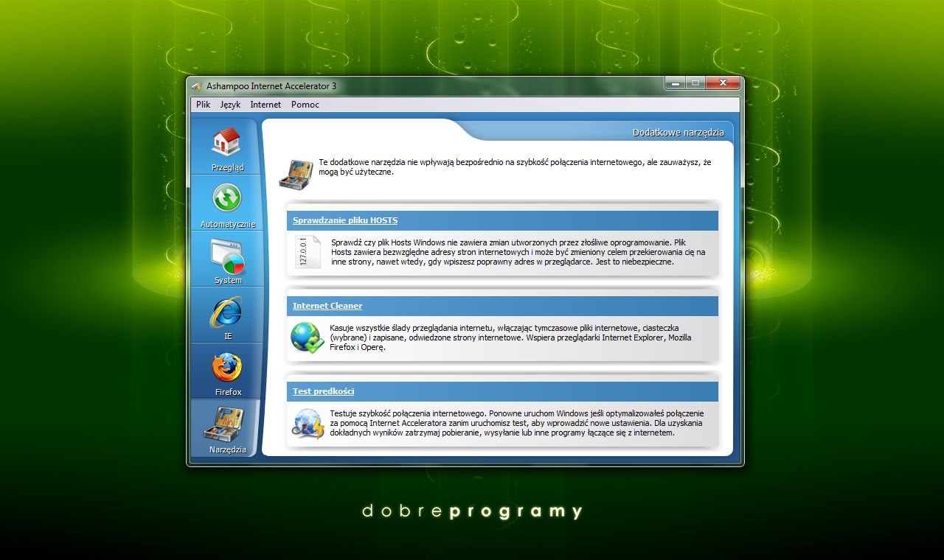
Task: Click the Internet Cleaner globe icon
Action: pos(307,337)
